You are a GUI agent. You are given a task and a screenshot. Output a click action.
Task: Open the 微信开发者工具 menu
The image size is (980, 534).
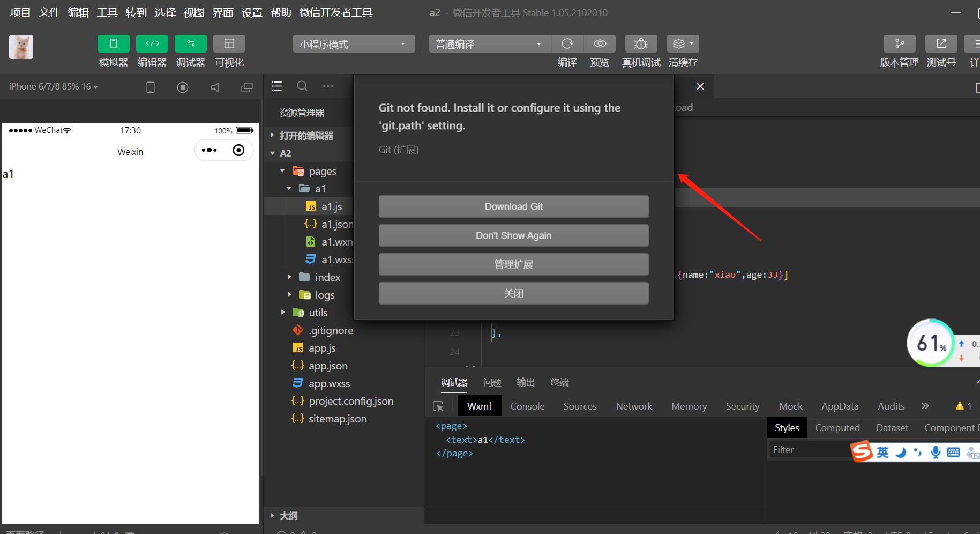336,12
